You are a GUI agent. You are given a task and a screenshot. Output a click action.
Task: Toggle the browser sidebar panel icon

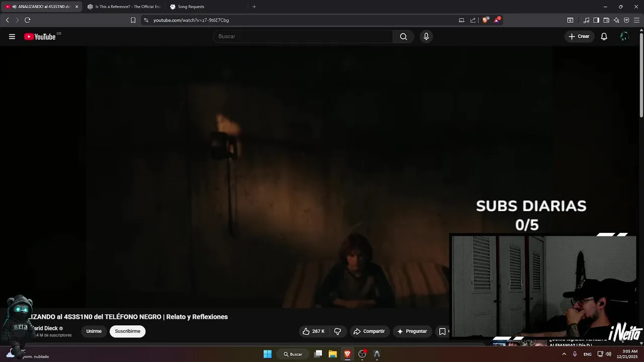pos(596,20)
